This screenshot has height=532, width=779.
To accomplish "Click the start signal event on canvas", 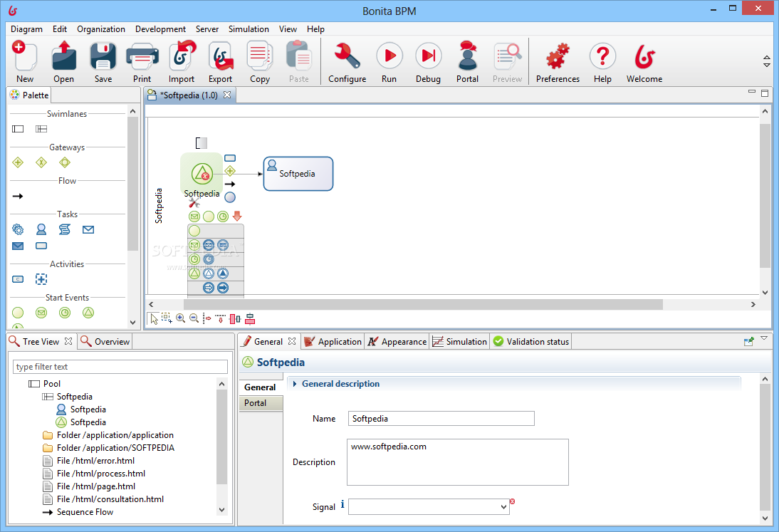I will tap(202, 174).
